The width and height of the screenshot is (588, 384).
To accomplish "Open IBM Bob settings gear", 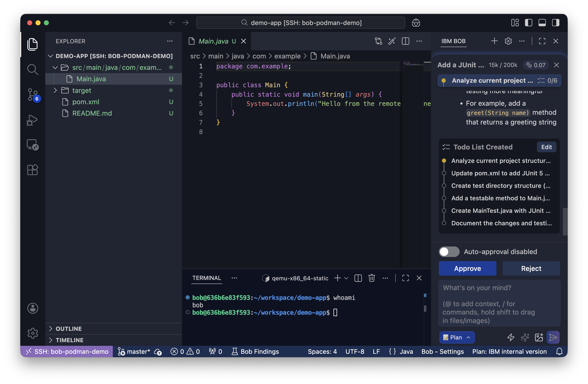I will (508, 41).
